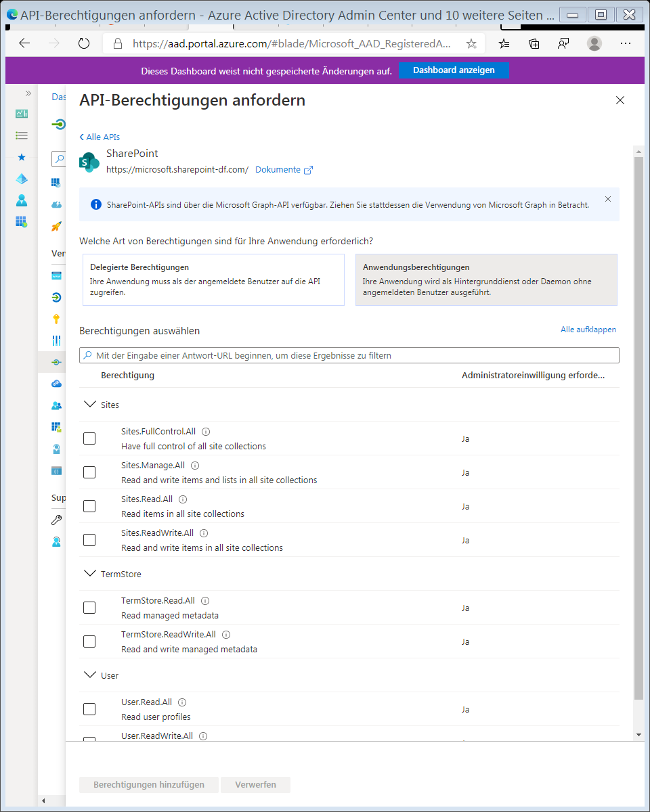This screenshot has width=650, height=812.
Task: Click the scrollbar down arrow in panel
Action: tap(638, 735)
